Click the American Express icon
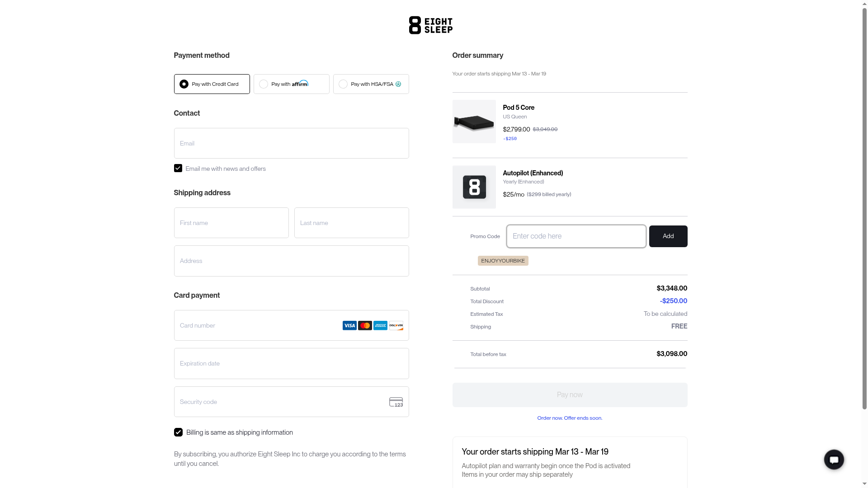This screenshot has height=488, width=868. (380, 325)
